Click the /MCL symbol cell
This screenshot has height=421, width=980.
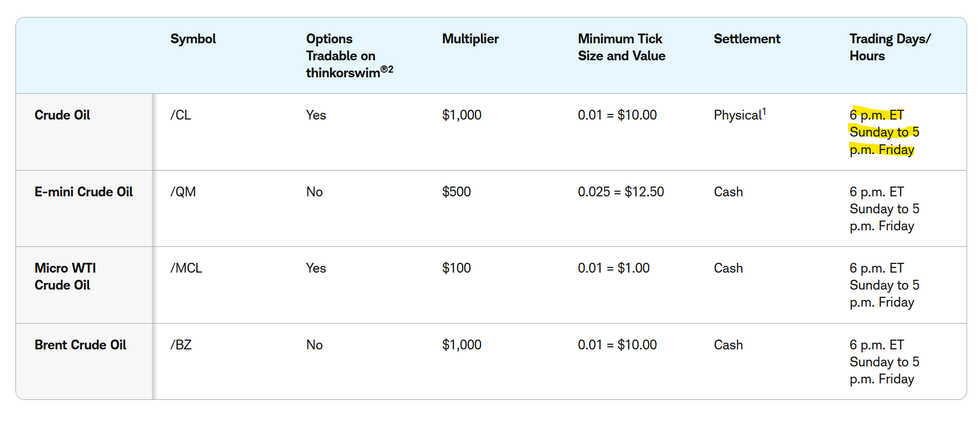coord(186,268)
